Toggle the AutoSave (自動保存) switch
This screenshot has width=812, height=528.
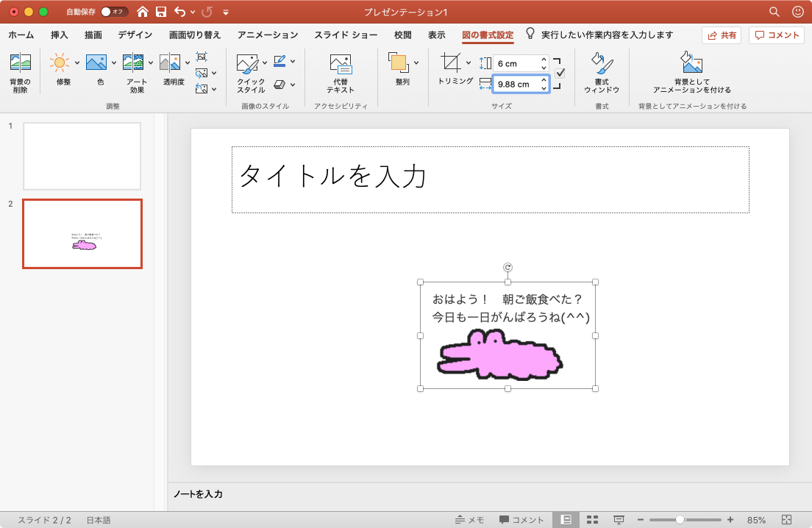[114, 12]
